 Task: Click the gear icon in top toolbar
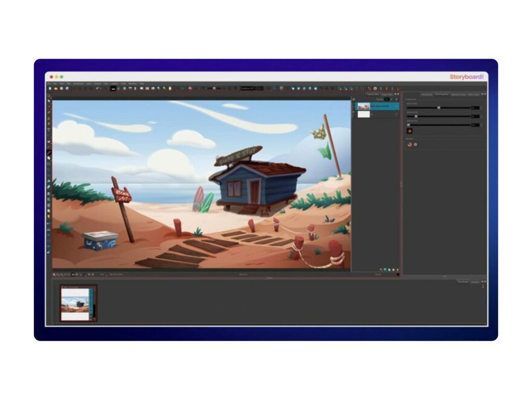click(375, 88)
